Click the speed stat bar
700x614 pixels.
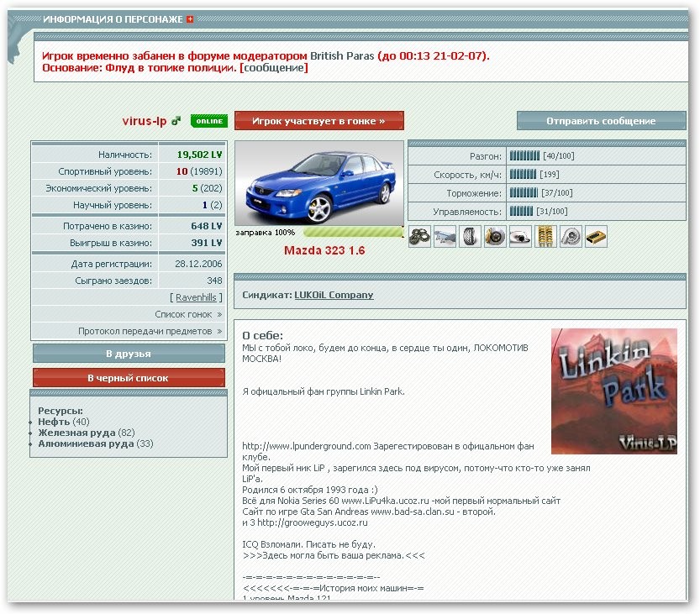pos(523,174)
